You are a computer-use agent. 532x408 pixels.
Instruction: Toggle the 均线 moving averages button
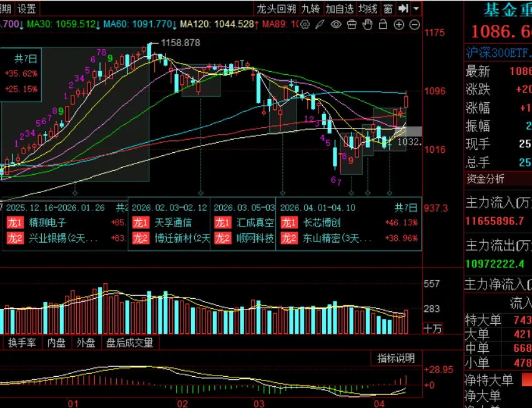(368, 9)
